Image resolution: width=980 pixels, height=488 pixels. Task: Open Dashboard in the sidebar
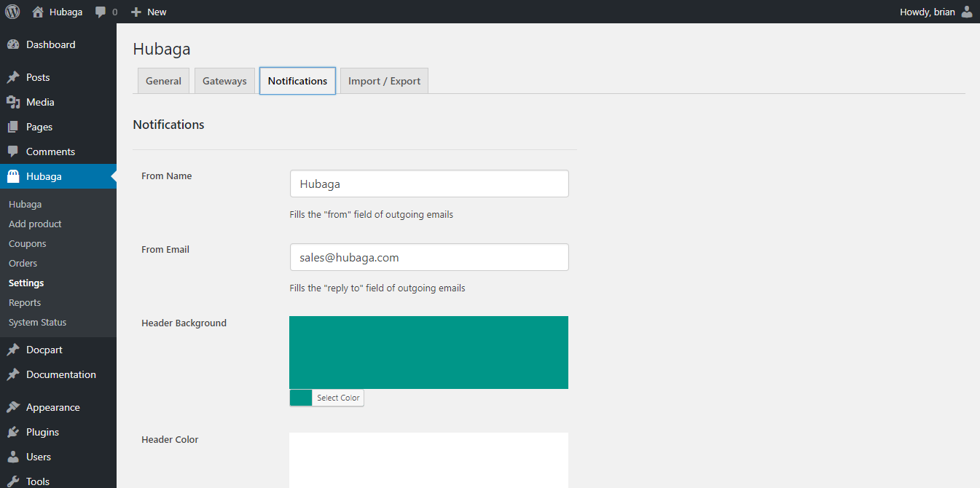point(58,44)
